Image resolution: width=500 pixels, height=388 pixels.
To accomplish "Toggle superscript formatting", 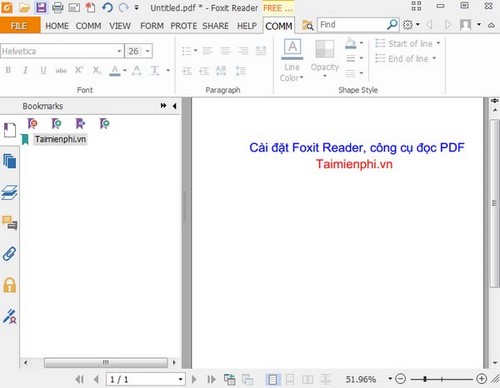I will pyautogui.click(x=79, y=70).
